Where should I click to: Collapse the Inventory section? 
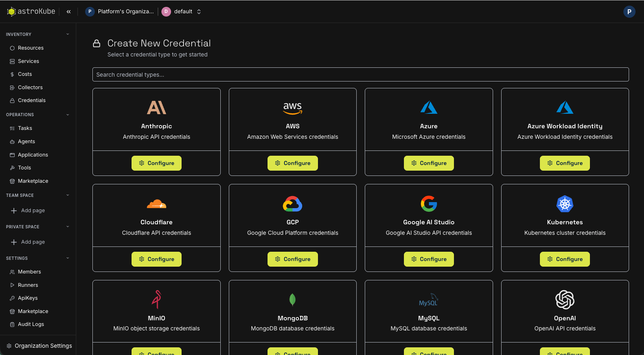[x=68, y=34]
